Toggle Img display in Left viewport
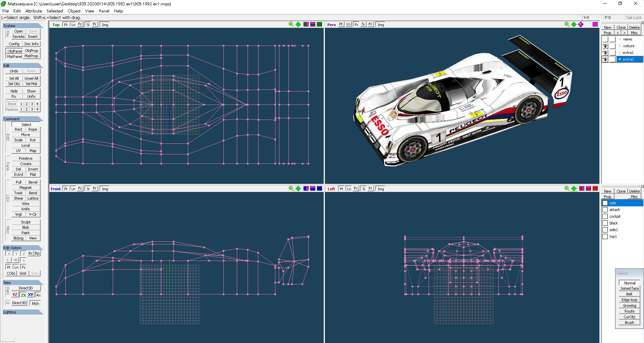The height and width of the screenshot is (343, 644). [x=381, y=189]
